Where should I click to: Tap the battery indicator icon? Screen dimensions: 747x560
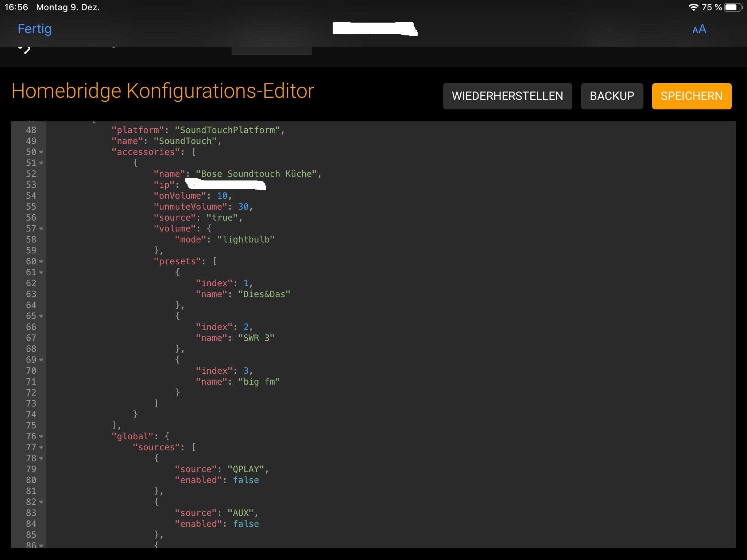(732, 7)
